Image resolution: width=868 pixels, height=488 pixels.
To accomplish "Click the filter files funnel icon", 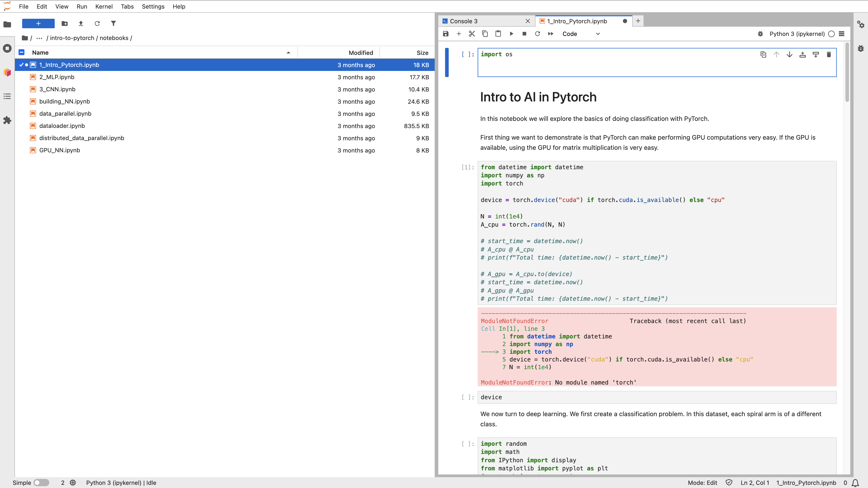I will point(113,23).
